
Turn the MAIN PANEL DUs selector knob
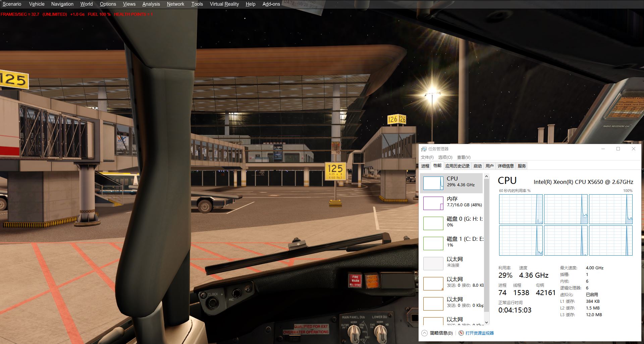pyautogui.click(x=354, y=333)
